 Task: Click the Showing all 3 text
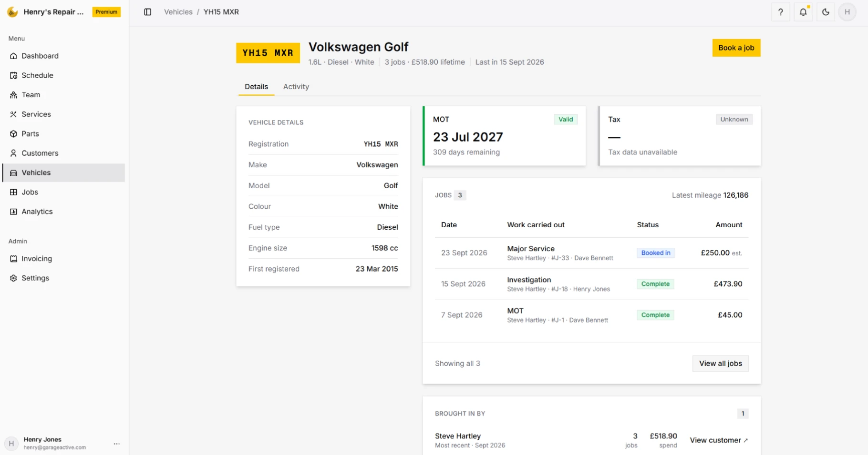click(x=457, y=364)
